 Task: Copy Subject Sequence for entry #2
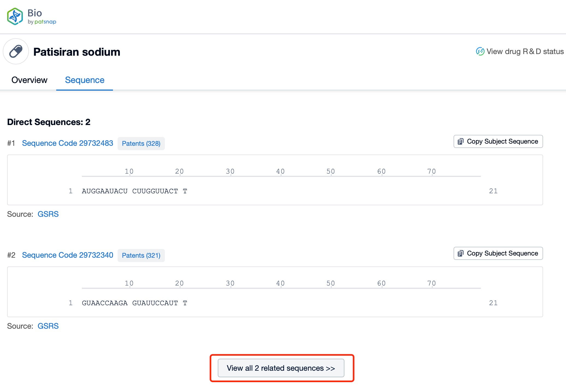502,253
